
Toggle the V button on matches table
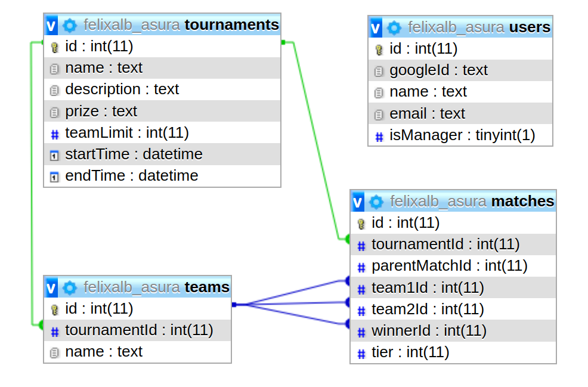pos(358,202)
